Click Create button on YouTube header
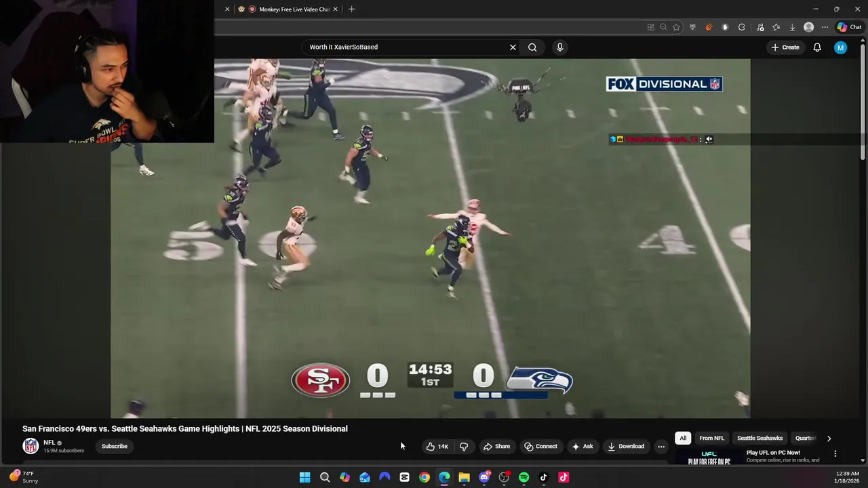This screenshot has width=868, height=488. (x=785, y=47)
